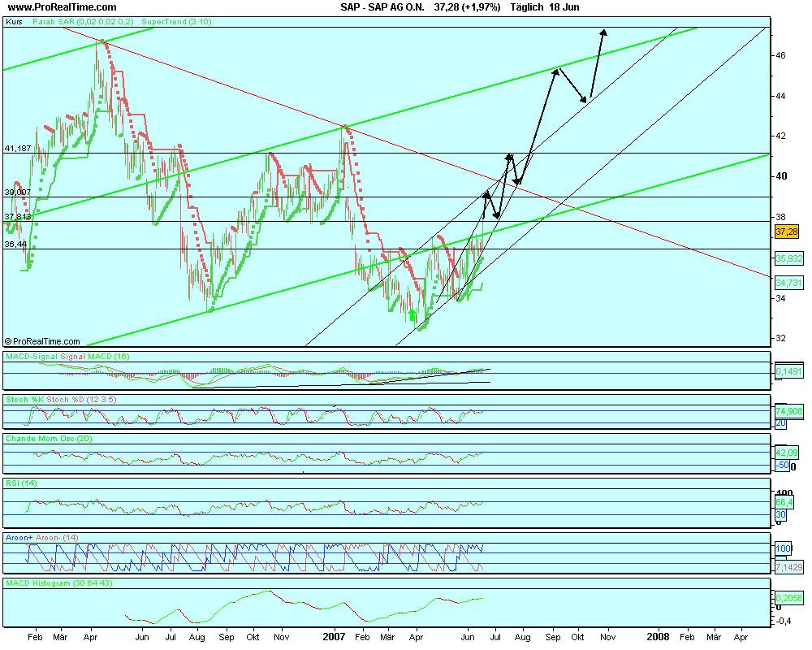Click the bold 40 price axis value
The height and width of the screenshot is (650, 812).
(781, 176)
